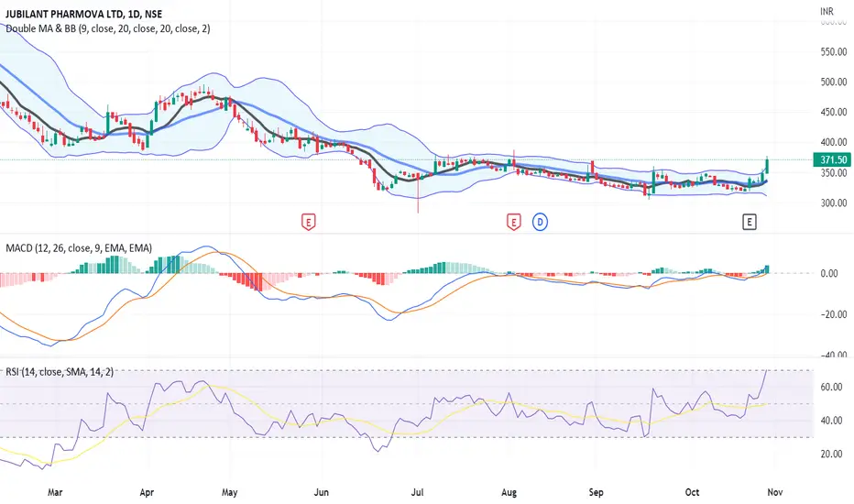Click the MACD 0.00 axis label

click(829, 273)
